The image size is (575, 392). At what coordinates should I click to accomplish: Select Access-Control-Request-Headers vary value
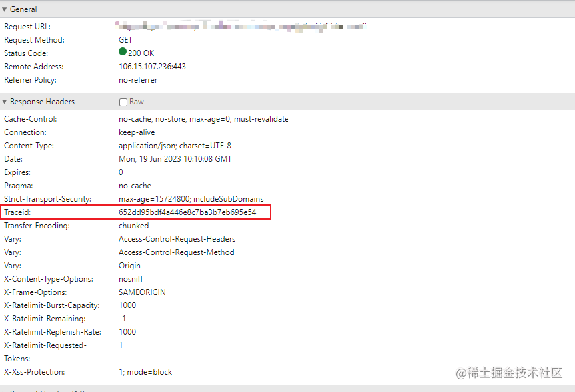177,239
